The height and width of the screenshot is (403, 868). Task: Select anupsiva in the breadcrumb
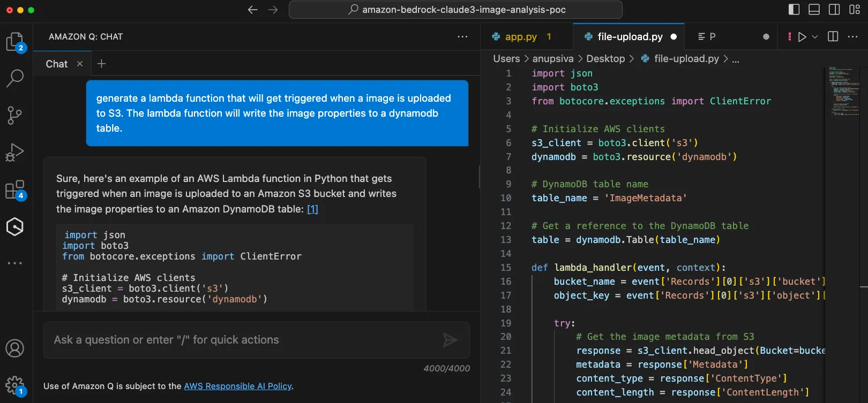coord(553,59)
